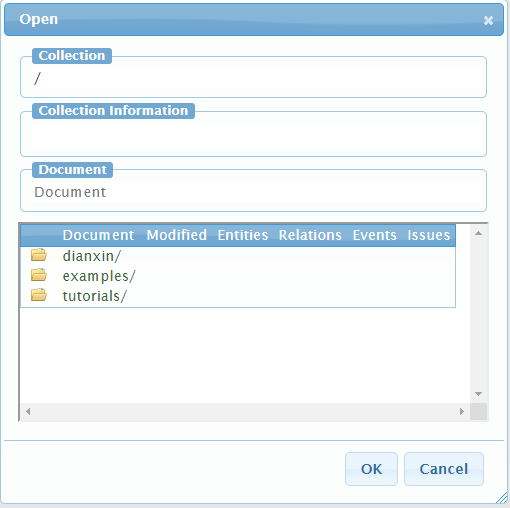
Task: Click the scroll up arrow in file list
Action: tap(479, 233)
